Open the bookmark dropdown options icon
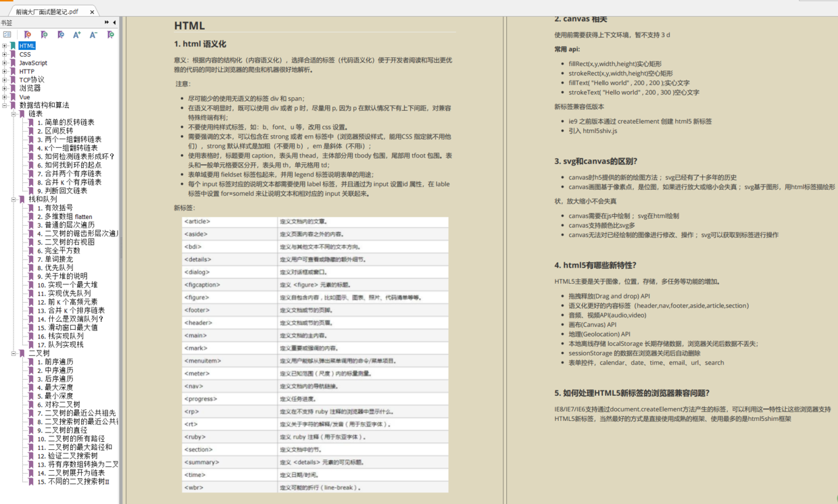 110,34
